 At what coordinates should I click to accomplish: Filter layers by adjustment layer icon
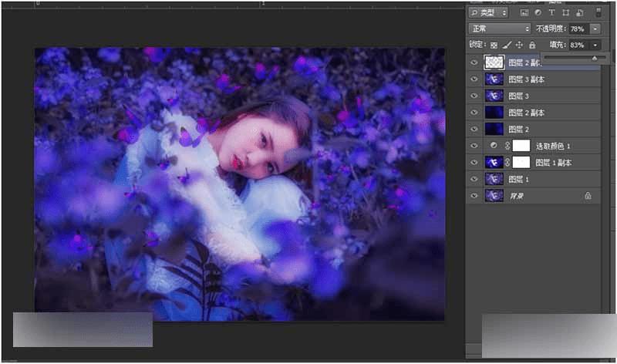point(538,12)
